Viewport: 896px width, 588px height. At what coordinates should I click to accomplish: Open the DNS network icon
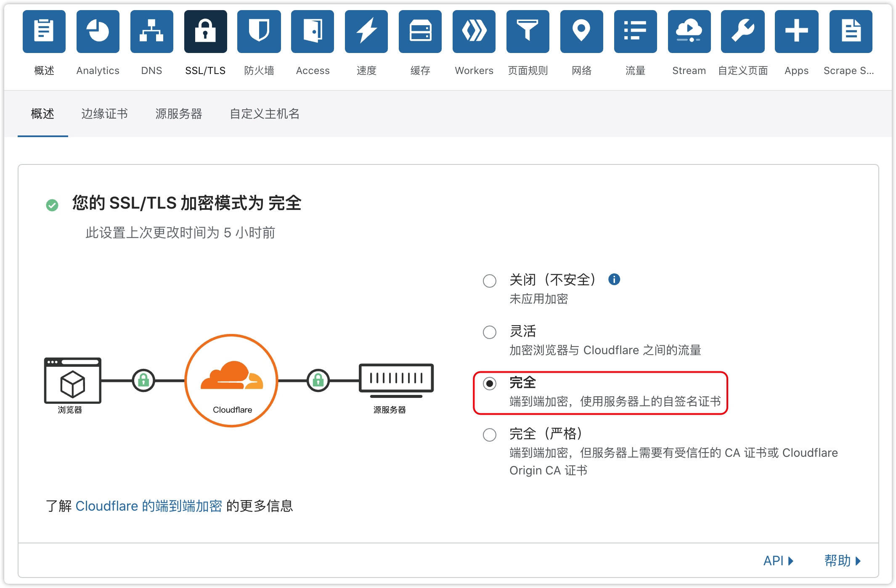(152, 32)
